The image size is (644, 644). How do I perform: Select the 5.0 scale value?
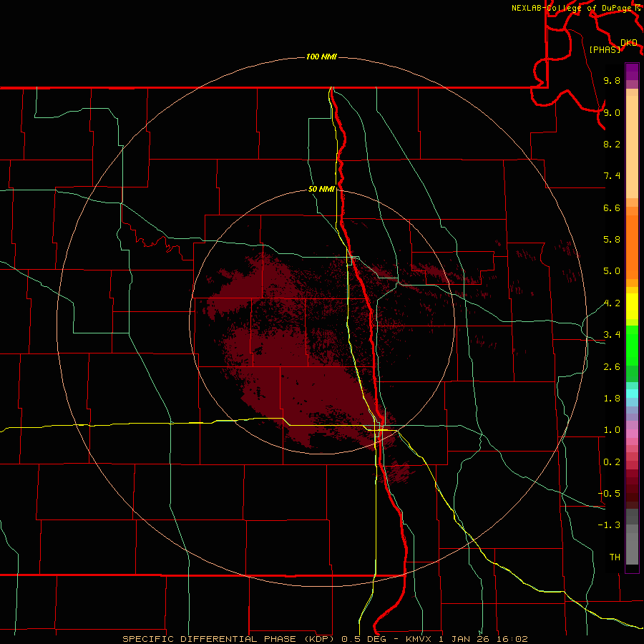(612, 271)
